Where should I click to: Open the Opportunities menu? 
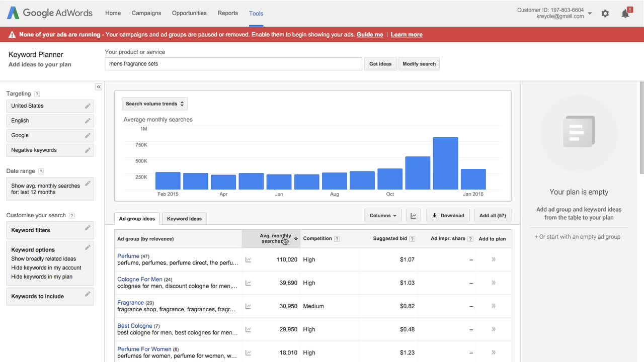(x=189, y=13)
